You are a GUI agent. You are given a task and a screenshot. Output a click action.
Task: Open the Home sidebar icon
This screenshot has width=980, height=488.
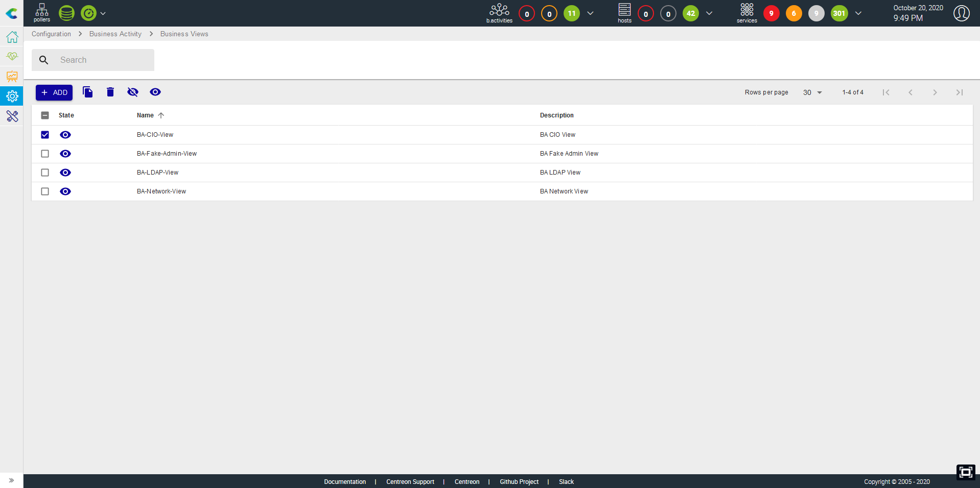12,37
